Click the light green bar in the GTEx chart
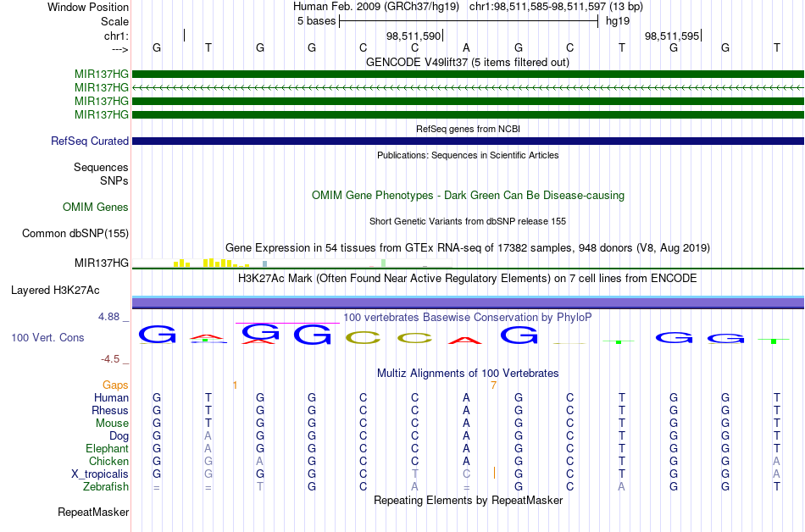Viewport: 805px width, 532px height. coord(384,263)
